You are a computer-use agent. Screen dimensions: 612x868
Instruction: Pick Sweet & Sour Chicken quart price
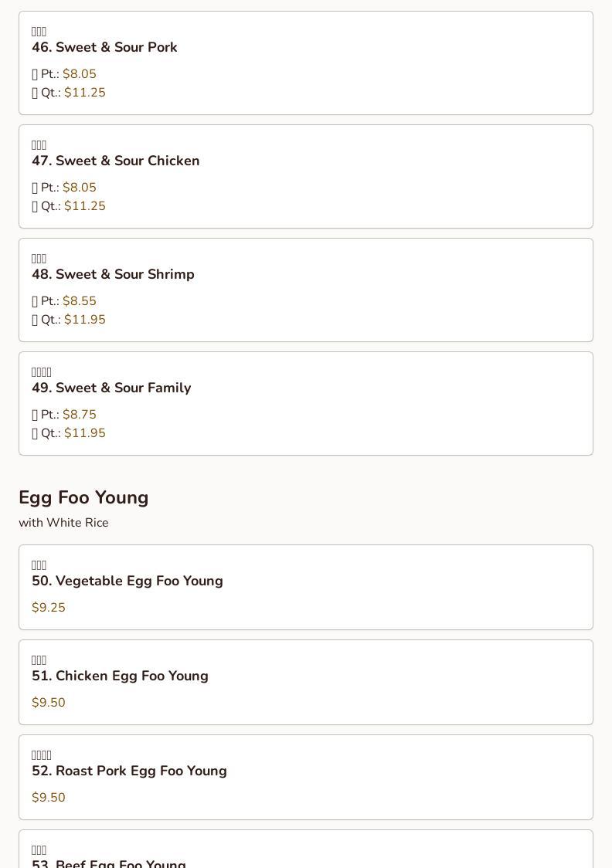(x=85, y=206)
